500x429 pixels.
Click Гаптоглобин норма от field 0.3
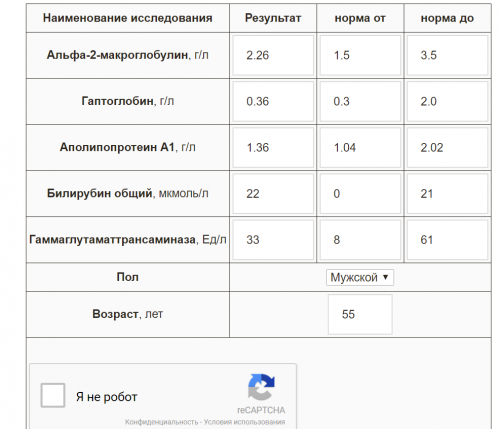(x=360, y=101)
